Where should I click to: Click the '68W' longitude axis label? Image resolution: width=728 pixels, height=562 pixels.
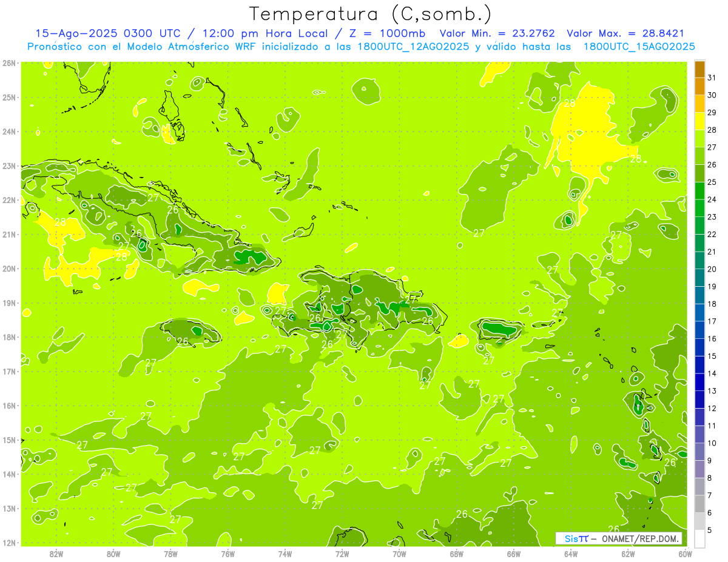click(456, 553)
